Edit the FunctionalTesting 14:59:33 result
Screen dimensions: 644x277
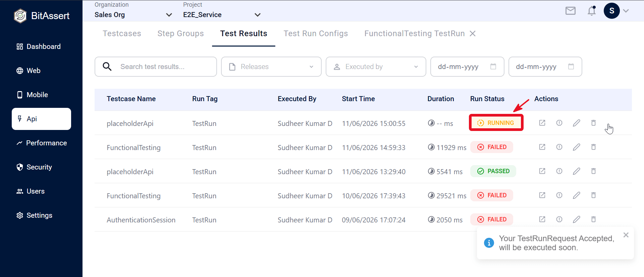(576, 147)
